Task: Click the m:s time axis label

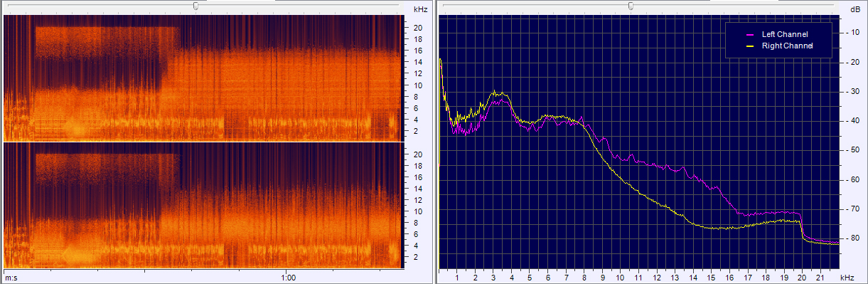Action: pos(11,278)
